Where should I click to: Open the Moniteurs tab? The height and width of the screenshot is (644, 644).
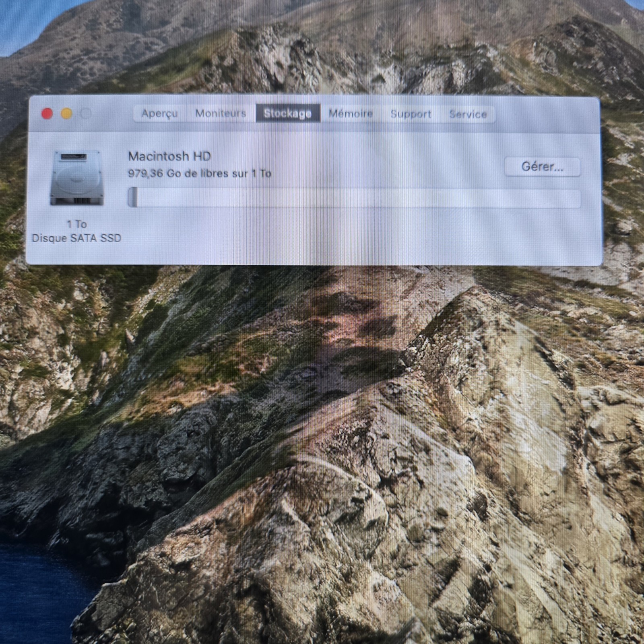tap(221, 114)
